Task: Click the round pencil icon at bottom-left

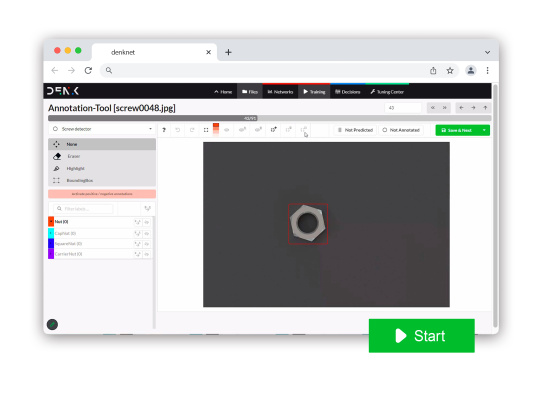Action: point(52,324)
